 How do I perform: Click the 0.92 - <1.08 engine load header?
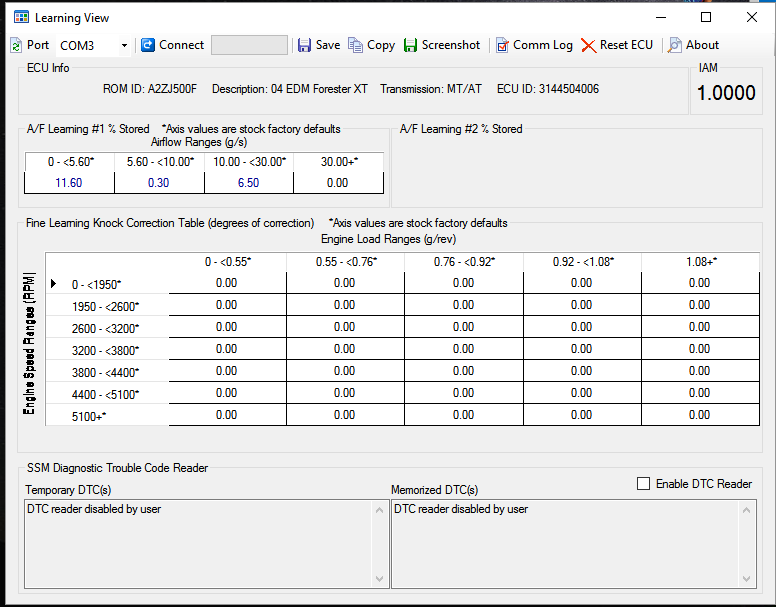pos(582,262)
